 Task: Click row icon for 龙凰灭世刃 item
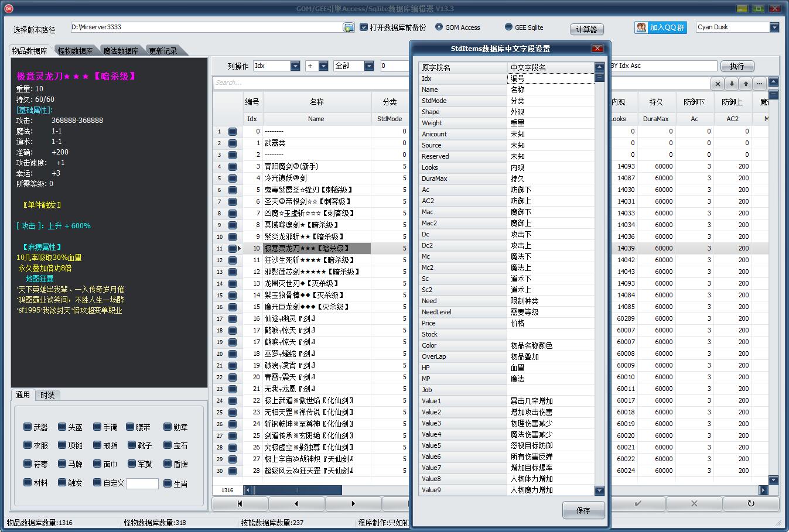point(233,284)
